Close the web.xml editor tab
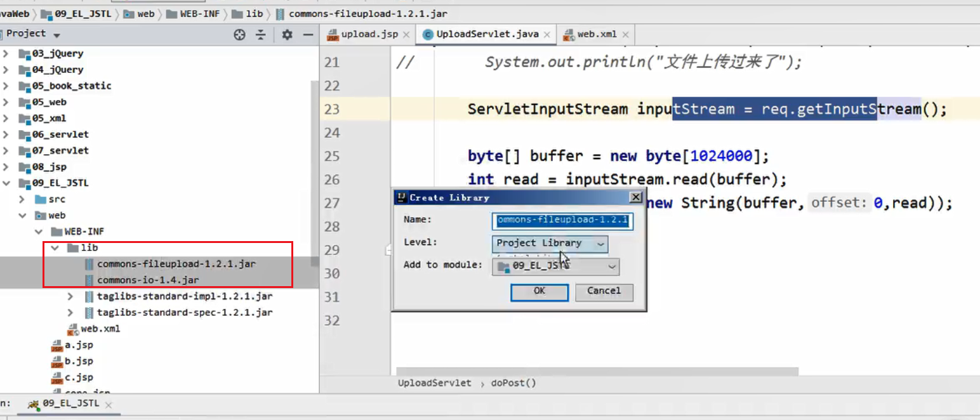The image size is (980, 420). click(625, 35)
